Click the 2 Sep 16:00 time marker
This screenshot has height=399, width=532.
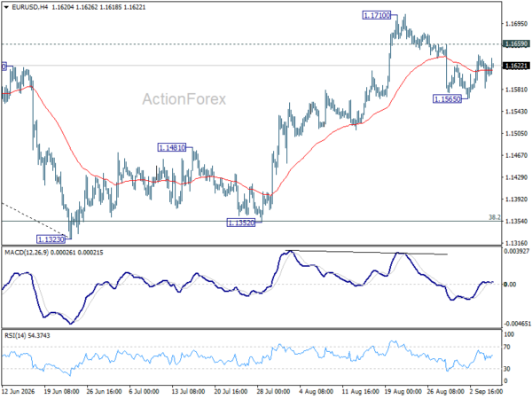click(x=487, y=392)
